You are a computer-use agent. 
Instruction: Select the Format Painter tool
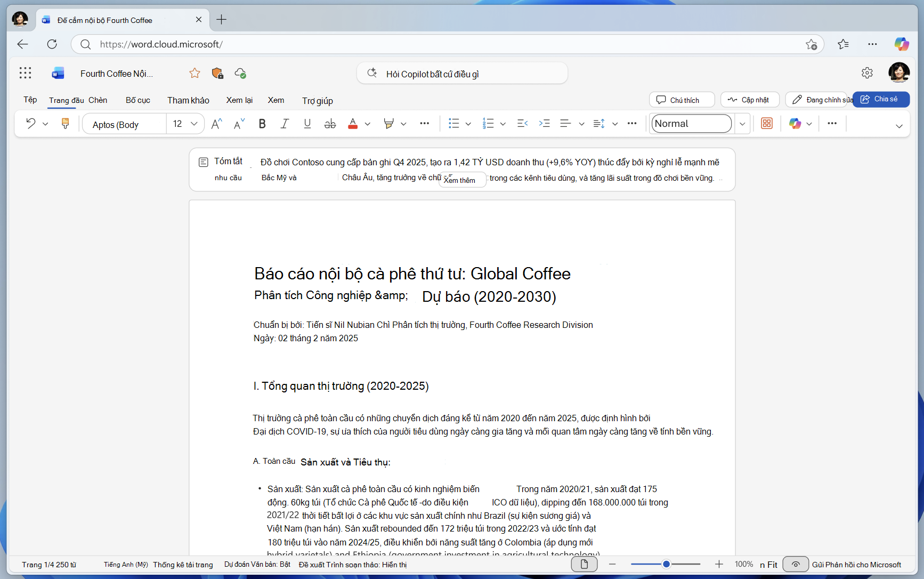tap(65, 124)
